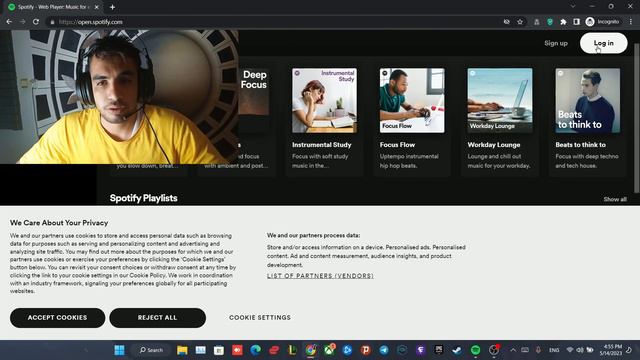Click the green shield extension icon
The width and height of the screenshot is (640, 360).
coord(550,22)
